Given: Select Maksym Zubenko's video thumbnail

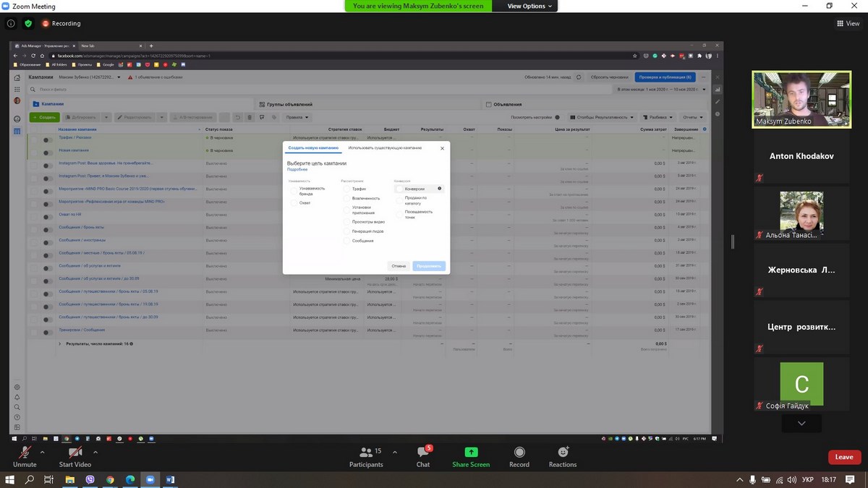Looking at the screenshot, I should pyautogui.click(x=801, y=98).
